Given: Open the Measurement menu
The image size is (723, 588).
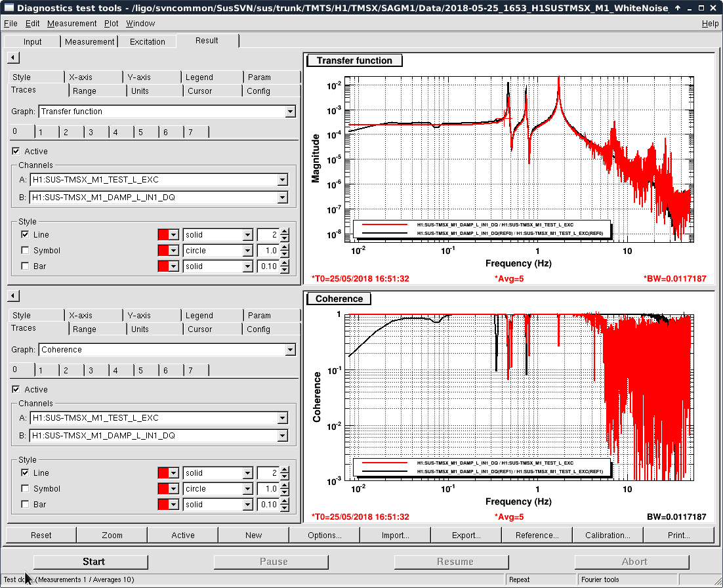Looking at the screenshot, I should [x=72, y=24].
